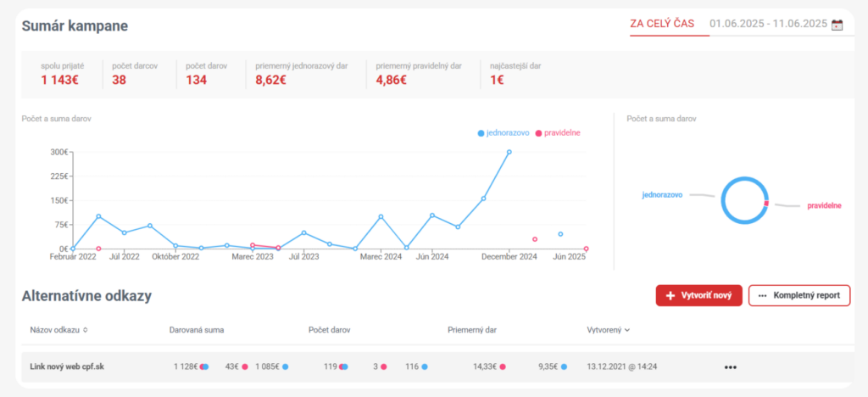The image size is (868, 397).
Task: Click the Darovaná suma column header
Action: point(197,330)
